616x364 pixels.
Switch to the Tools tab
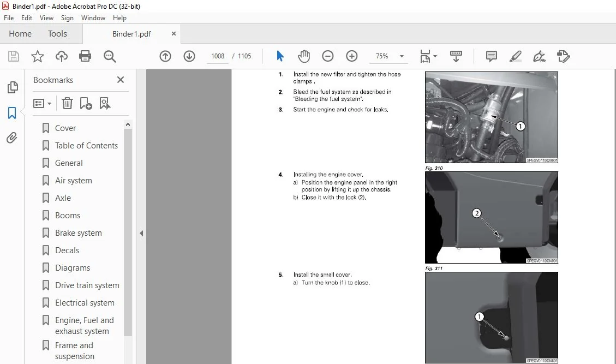(57, 34)
